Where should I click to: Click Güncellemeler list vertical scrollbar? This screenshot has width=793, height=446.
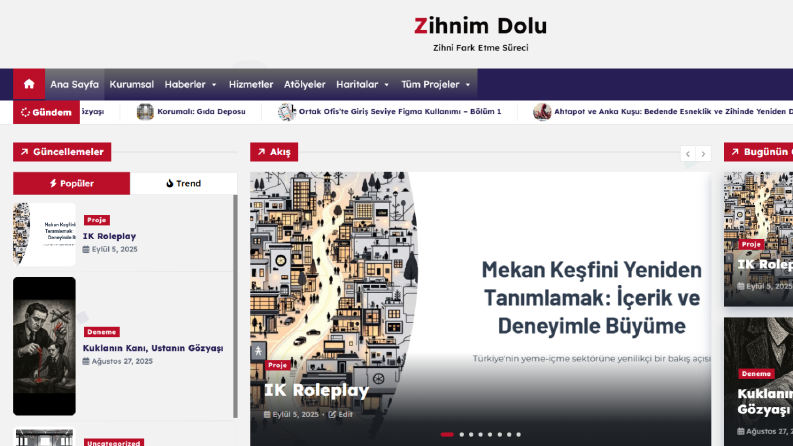(235, 306)
